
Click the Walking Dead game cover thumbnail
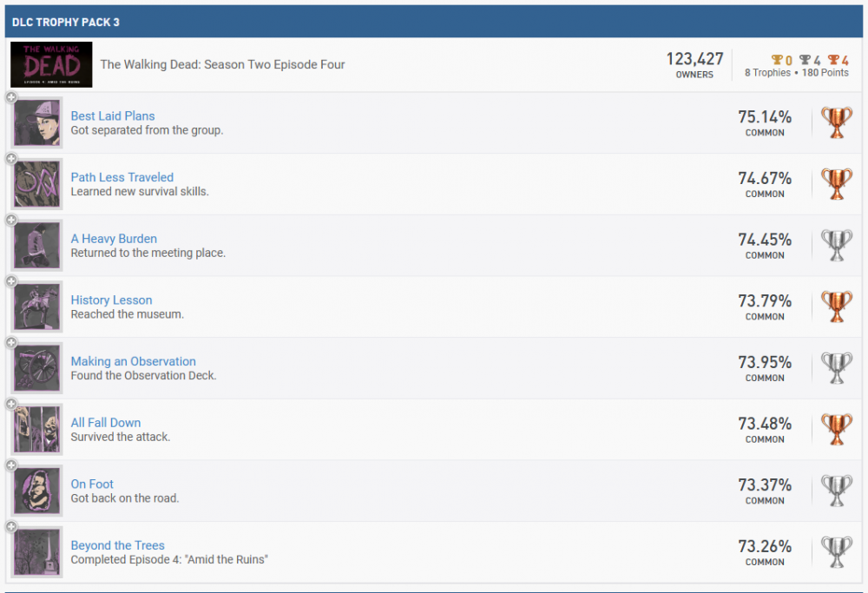pos(51,64)
